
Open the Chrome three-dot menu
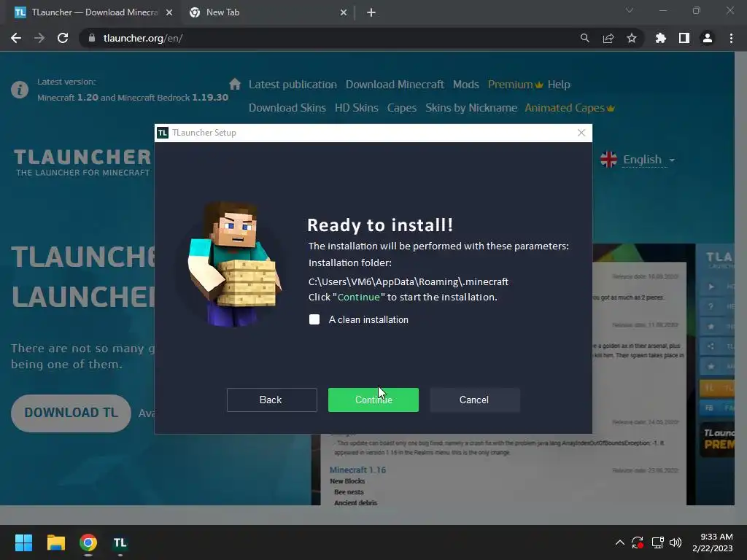[731, 38]
